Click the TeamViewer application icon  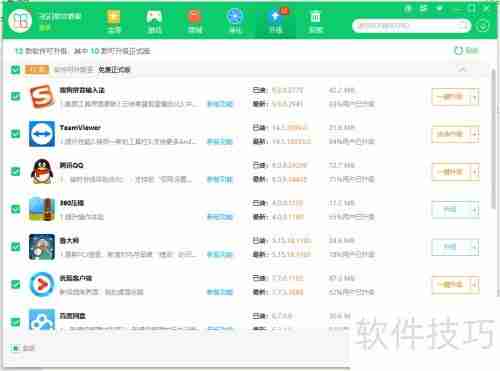pyautogui.click(x=42, y=134)
